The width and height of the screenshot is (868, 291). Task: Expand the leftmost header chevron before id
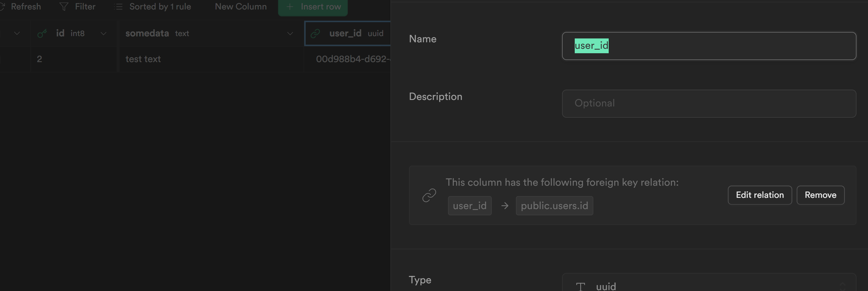(x=17, y=33)
